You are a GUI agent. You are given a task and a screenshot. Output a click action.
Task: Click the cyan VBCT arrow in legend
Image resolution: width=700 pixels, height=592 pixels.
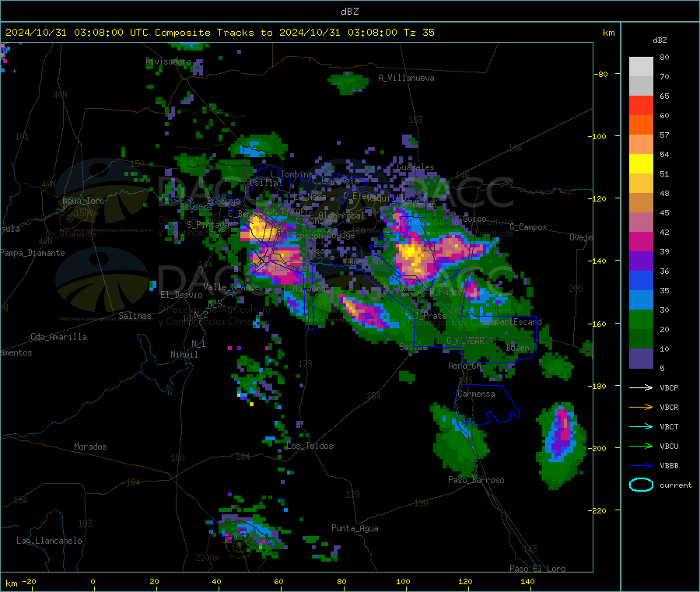[641, 426]
